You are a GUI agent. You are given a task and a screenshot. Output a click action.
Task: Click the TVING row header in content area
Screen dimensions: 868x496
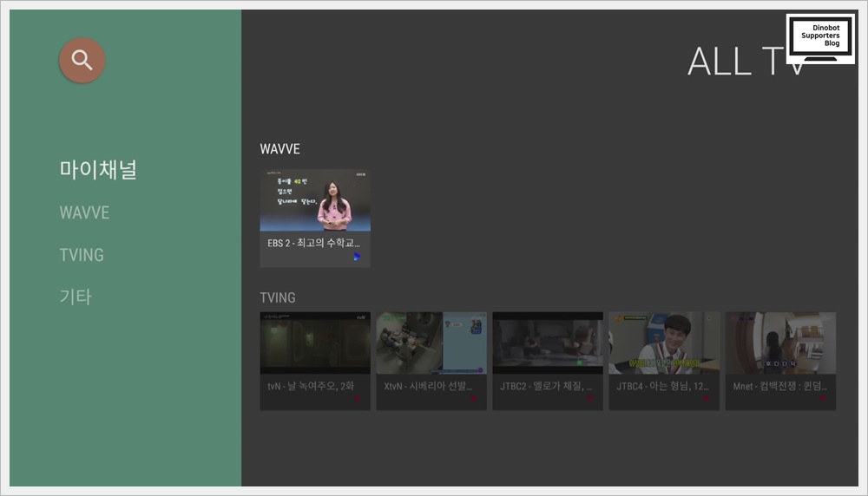(x=278, y=297)
